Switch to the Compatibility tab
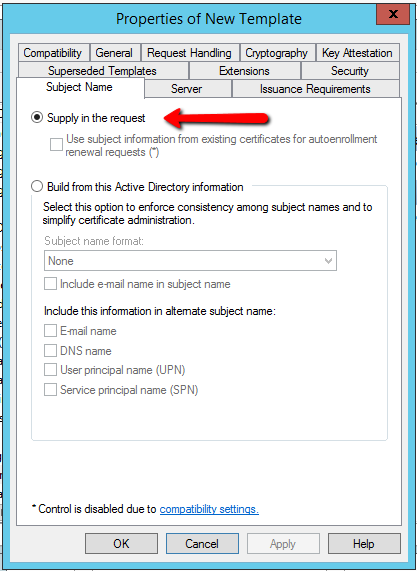Viewport: 417px width, 571px height. pyautogui.click(x=53, y=53)
